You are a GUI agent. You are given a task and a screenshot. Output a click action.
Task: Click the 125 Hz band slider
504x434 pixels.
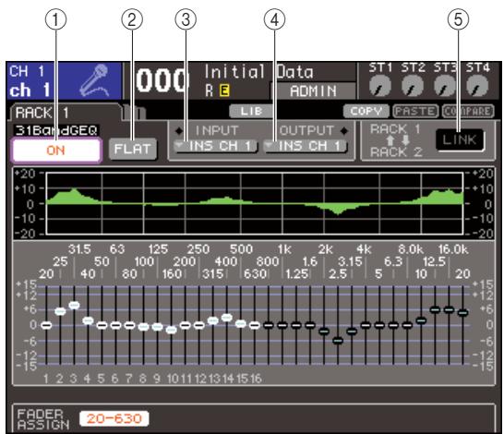(x=158, y=327)
